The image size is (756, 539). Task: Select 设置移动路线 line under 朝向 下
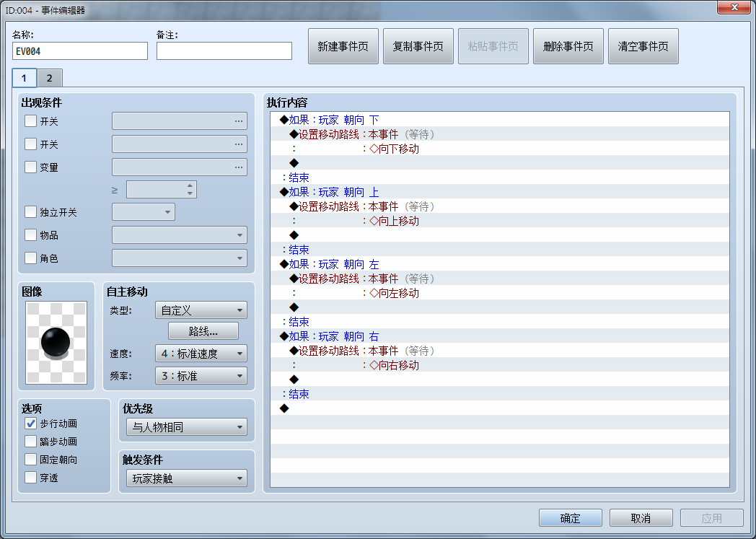[x=499, y=134]
